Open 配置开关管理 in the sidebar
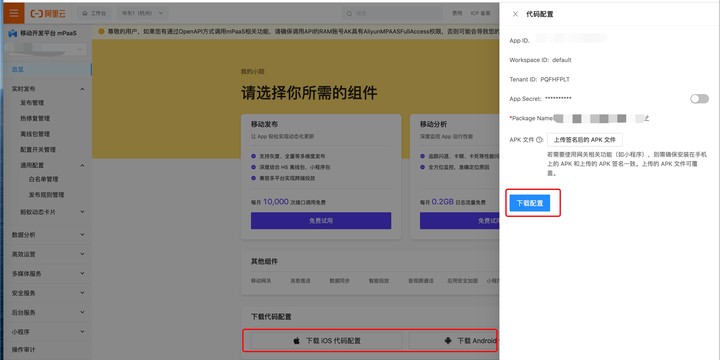The height and width of the screenshot is (360, 720). coord(38,150)
